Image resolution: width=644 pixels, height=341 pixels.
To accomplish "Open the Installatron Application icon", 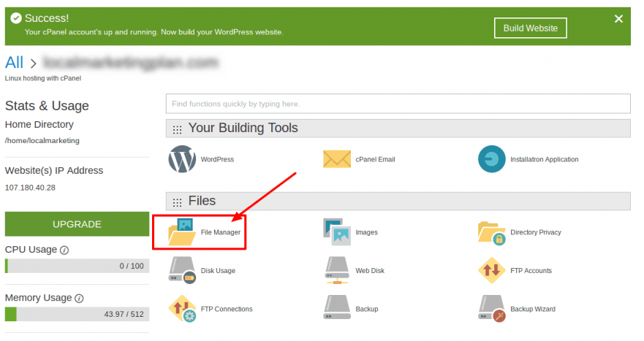I will click(x=492, y=159).
